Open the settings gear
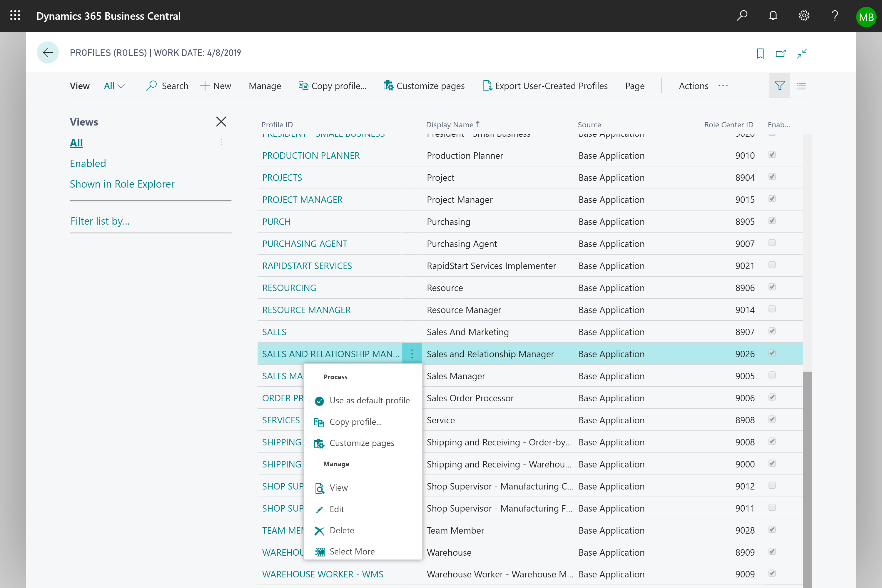This screenshot has width=882, height=588. [804, 16]
